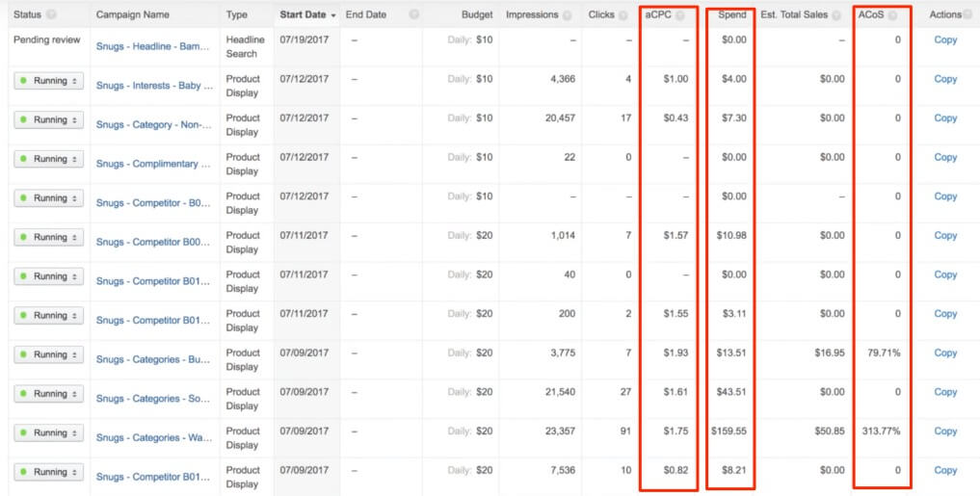
Task: Click Copy for the campaign with 313.77% ACoS
Action: click(x=944, y=431)
